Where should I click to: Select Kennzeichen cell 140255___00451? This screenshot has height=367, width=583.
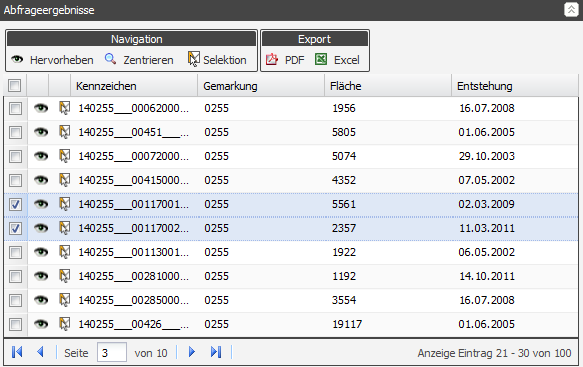coord(133,132)
